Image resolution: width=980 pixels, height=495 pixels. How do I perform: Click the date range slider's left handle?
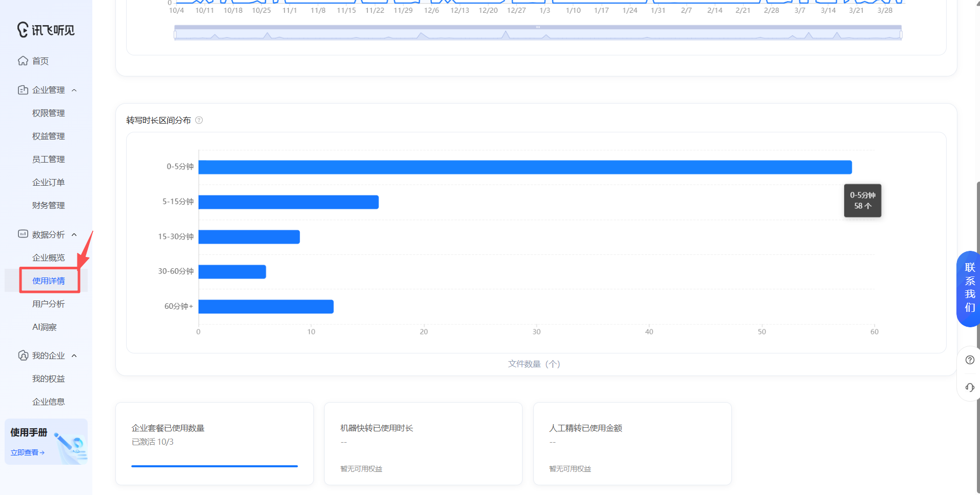175,34
